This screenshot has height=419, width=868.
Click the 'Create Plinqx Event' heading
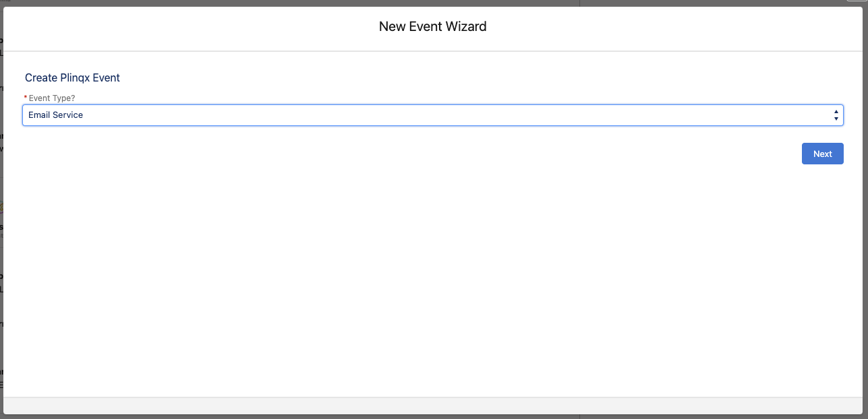[x=72, y=78]
